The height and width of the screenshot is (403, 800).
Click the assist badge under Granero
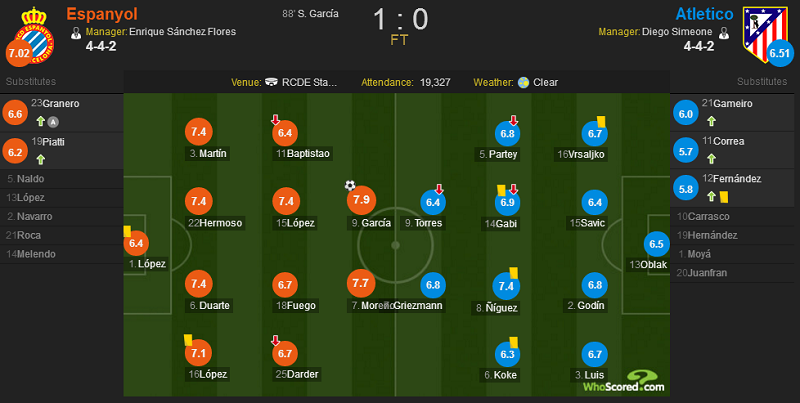click(53, 122)
